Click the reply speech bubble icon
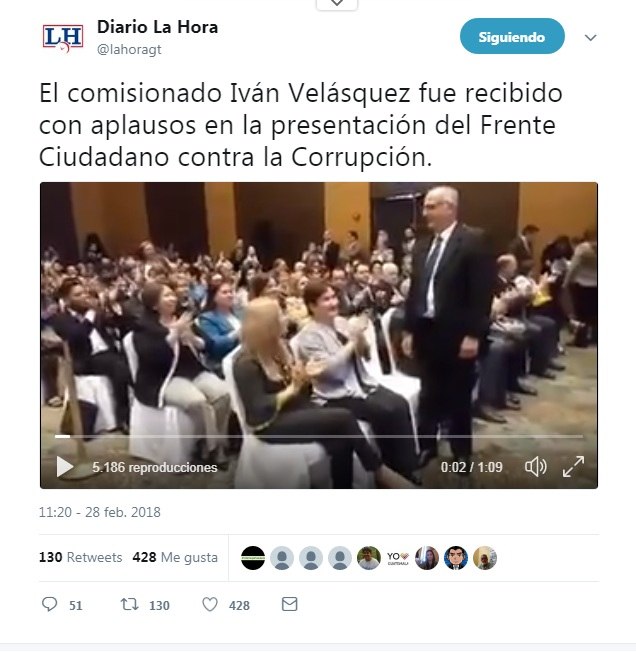 pos(49,604)
